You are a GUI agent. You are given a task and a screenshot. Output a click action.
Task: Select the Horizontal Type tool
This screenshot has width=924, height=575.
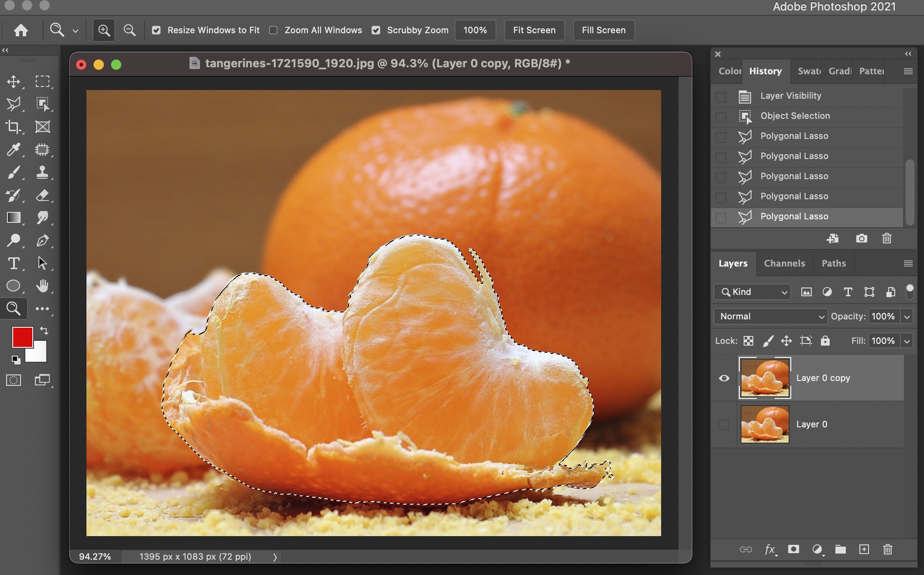(13, 263)
